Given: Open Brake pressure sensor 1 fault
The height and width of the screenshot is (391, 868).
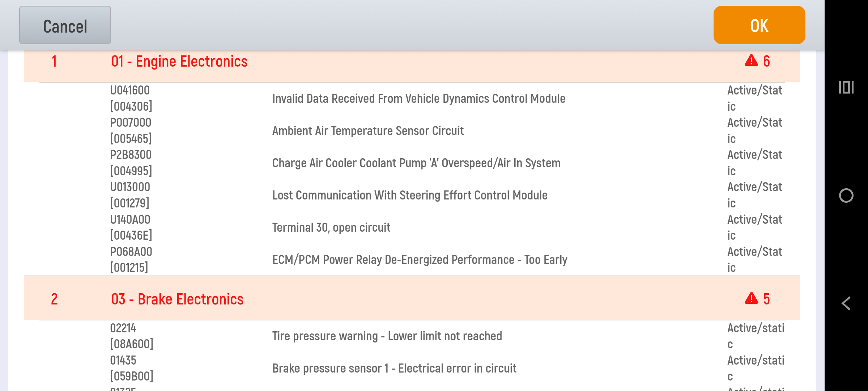Looking at the screenshot, I should pyautogui.click(x=412, y=368).
